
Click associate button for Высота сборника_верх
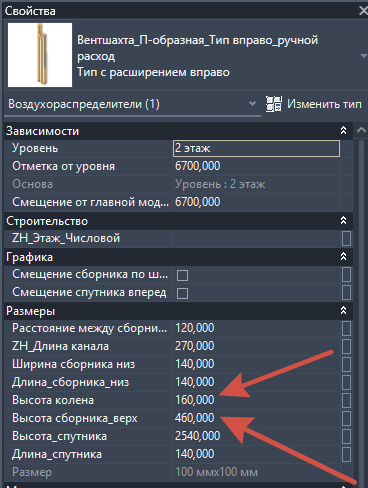coord(346,419)
